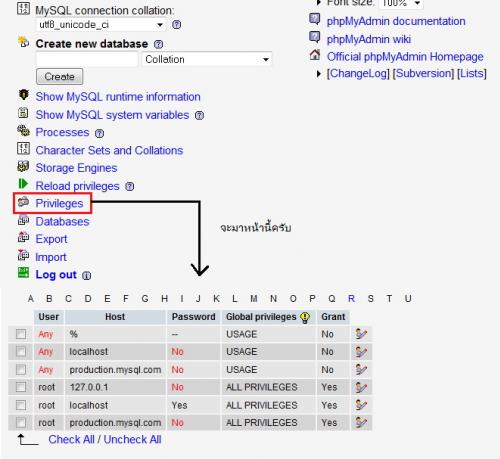The image size is (500, 459).
Task: Click the Check All link
Action: 71,439
